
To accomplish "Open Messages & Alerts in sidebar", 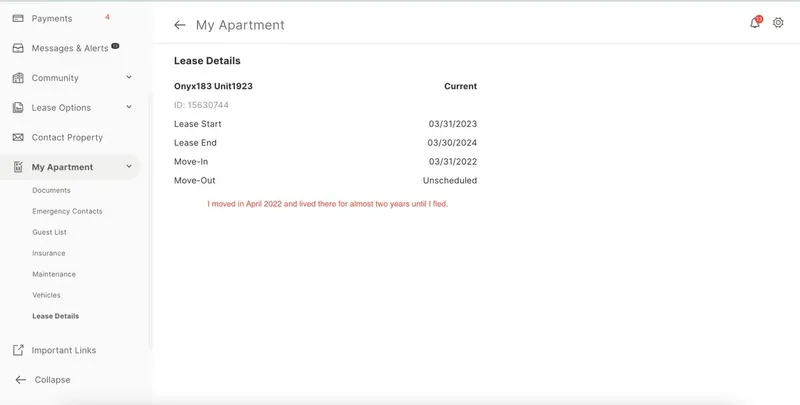I will (70, 48).
